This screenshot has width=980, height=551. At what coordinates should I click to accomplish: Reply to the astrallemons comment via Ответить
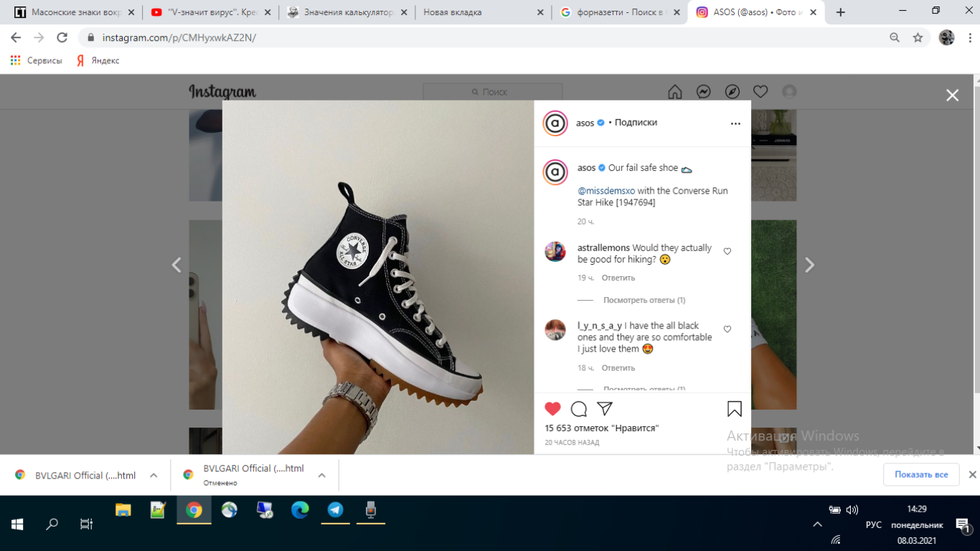[618, 278]
